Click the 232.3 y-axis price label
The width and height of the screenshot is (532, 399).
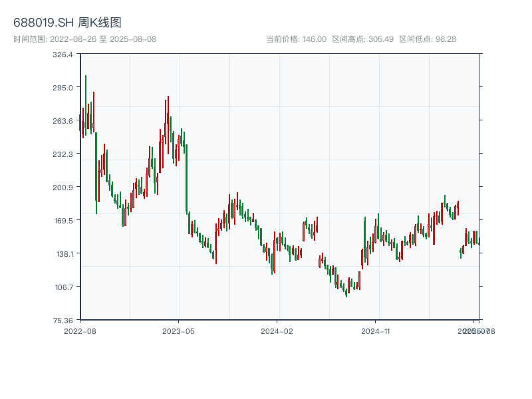point(63,154)
